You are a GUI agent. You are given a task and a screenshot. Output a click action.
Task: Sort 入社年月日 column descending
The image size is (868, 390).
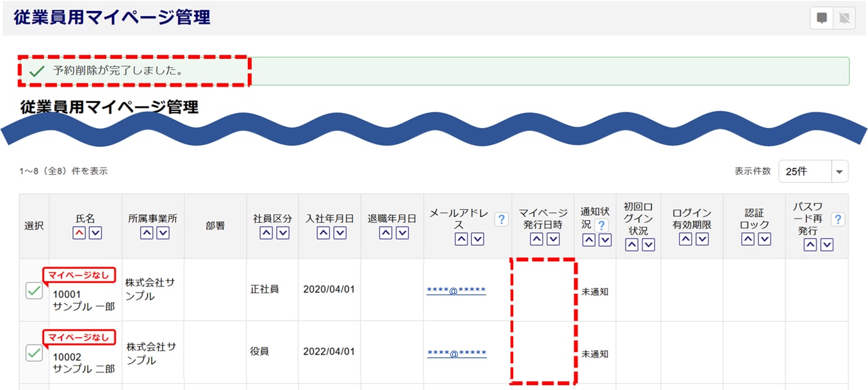340,233
